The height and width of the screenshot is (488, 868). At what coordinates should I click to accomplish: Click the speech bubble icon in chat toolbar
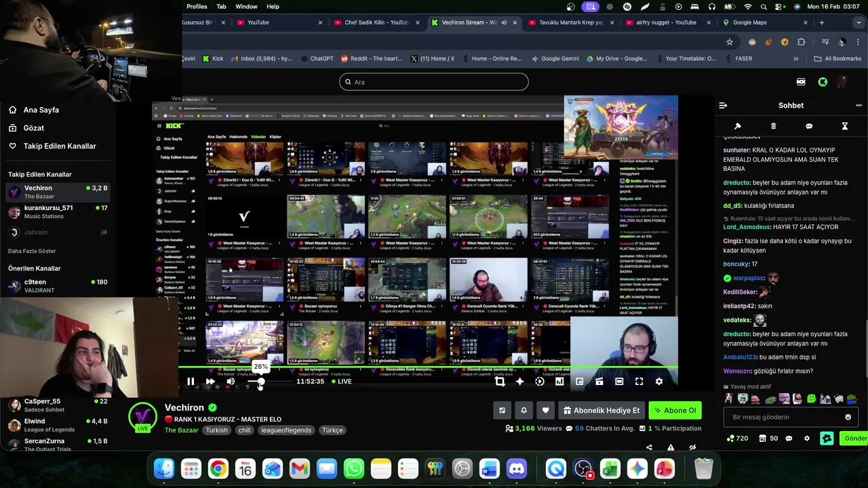pos(809,126)
